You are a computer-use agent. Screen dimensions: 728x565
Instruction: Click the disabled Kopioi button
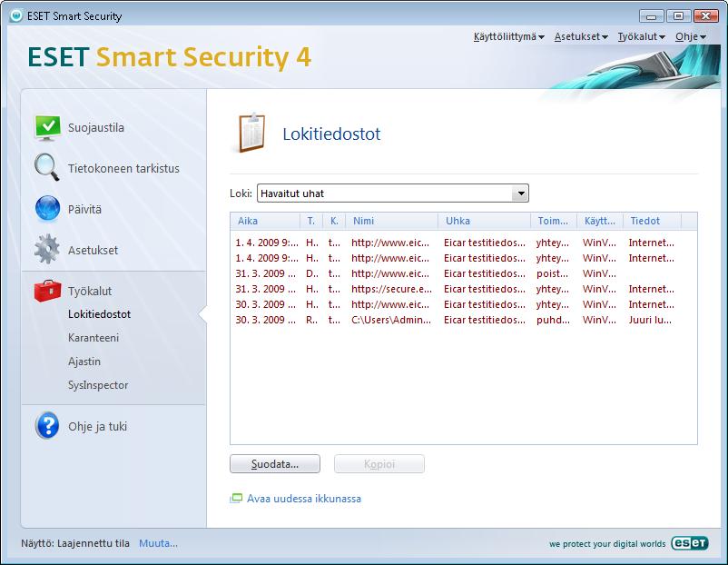(x=379, y=463)
